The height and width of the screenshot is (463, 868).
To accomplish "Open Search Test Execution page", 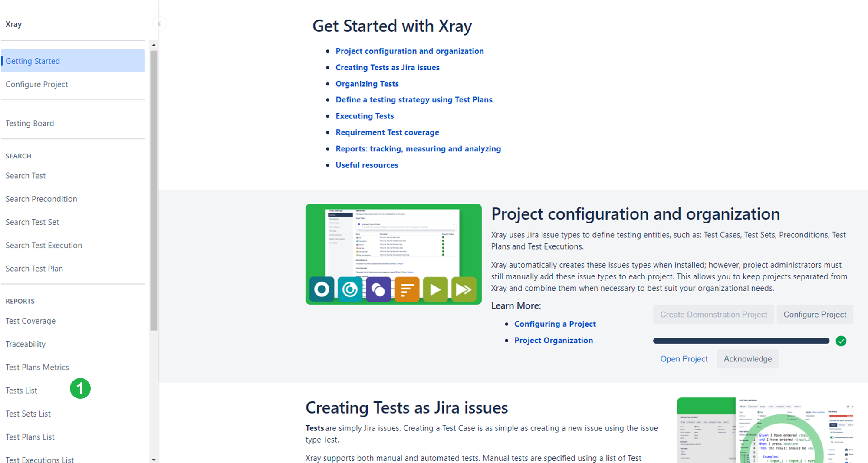I will 73,245.
